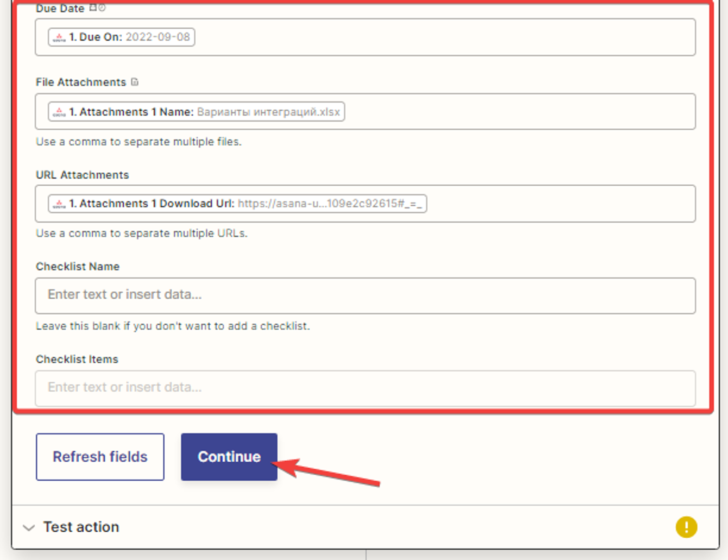This screenshot has width=728, height=560.
Task: Expand the Test action section chevron
Action: (x=28, y=527)
